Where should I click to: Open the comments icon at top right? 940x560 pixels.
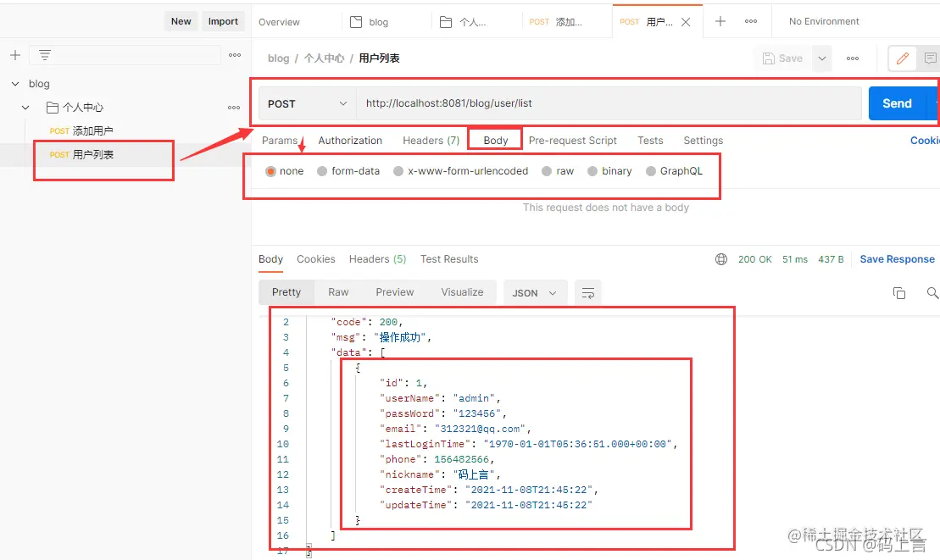[x=930, y=58]
